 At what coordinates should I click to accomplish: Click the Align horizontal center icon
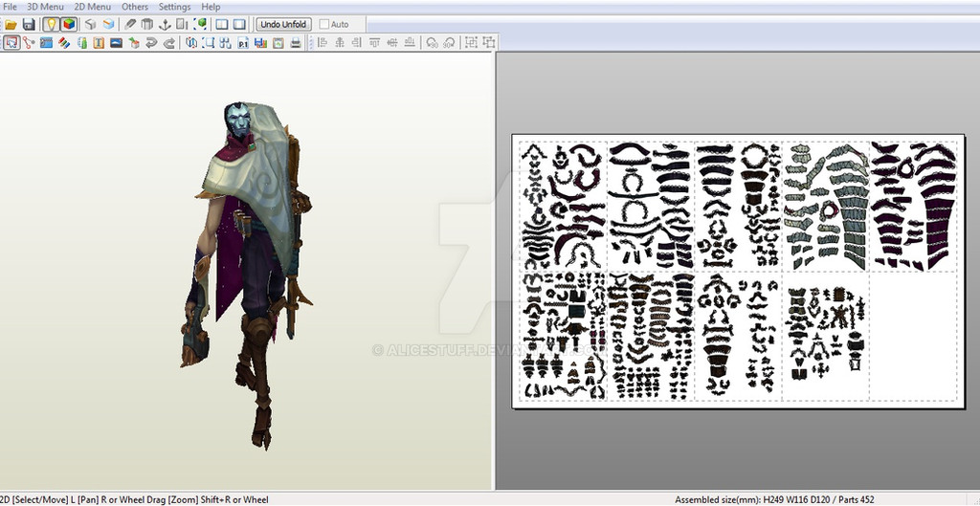click(340, 42)
